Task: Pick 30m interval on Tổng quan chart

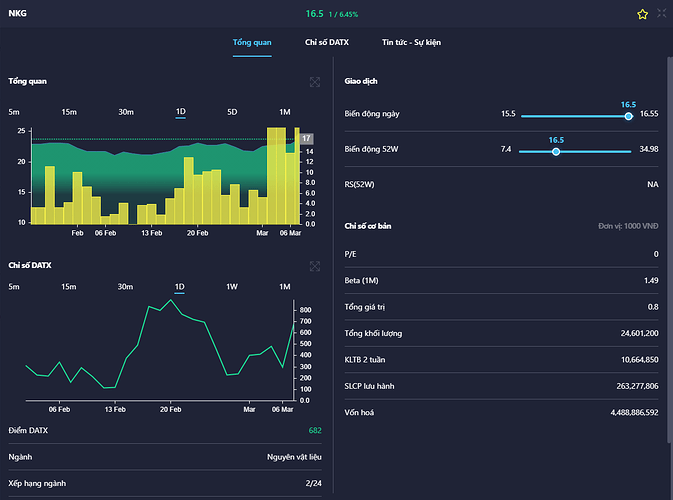Action: point(126,112)
